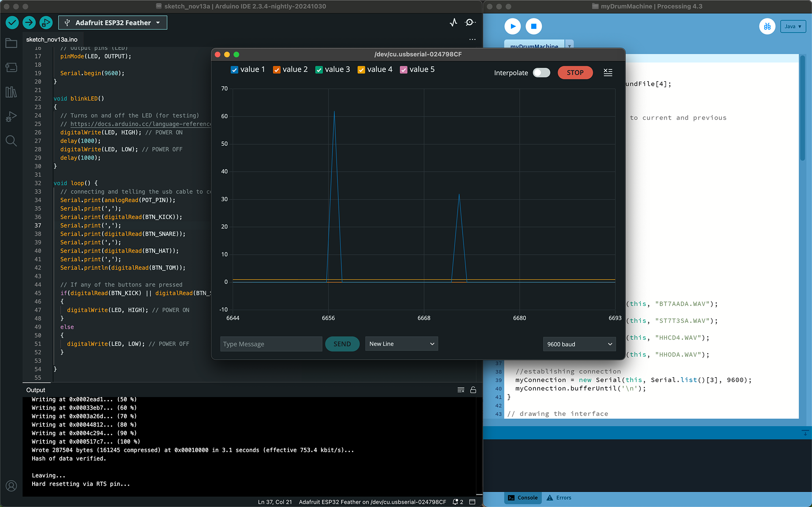This screenshot has width=812, height=507.
Task: Open the Serial Monitor magnifier icon
Action: tap(470, 22)
